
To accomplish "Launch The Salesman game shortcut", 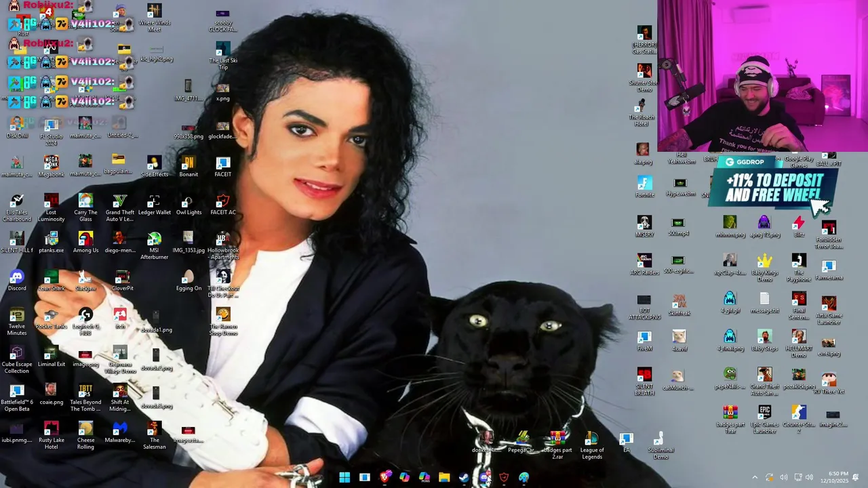I will pos(155,436).
